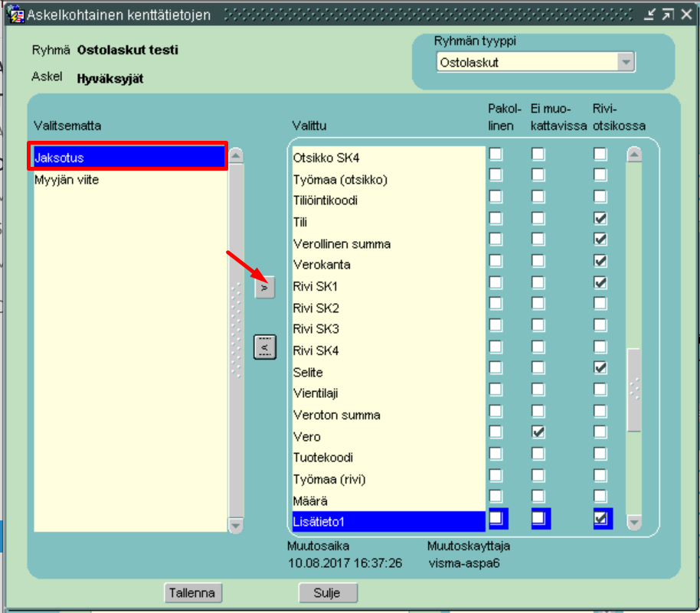This screenshot has width=700, height=613.
Task: Select the highlighted Lisätieto1 row
Action: 388,521
